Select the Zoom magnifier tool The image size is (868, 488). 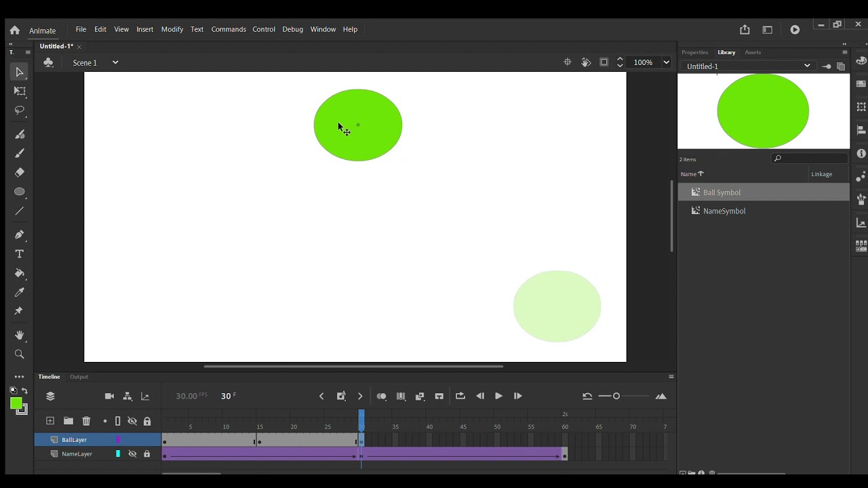tap(20, 354)
